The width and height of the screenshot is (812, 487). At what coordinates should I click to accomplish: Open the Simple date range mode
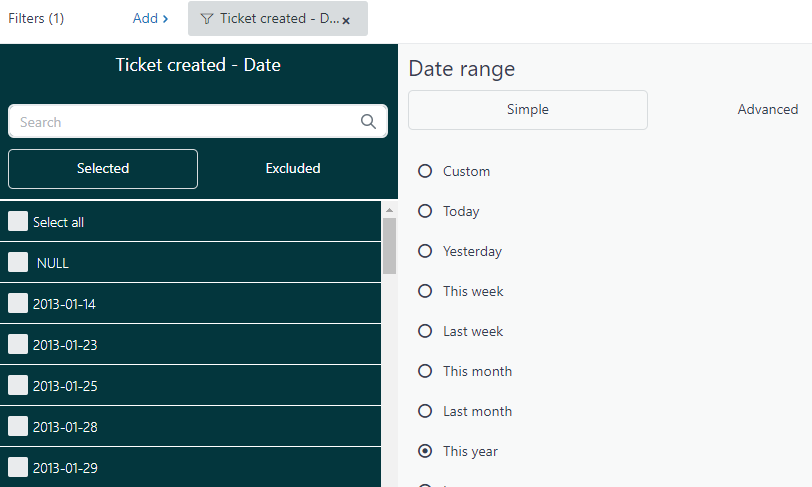(x=528, y=110)
